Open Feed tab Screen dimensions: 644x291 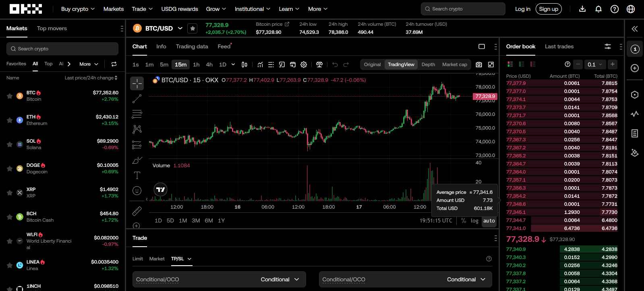coord(224,46)
